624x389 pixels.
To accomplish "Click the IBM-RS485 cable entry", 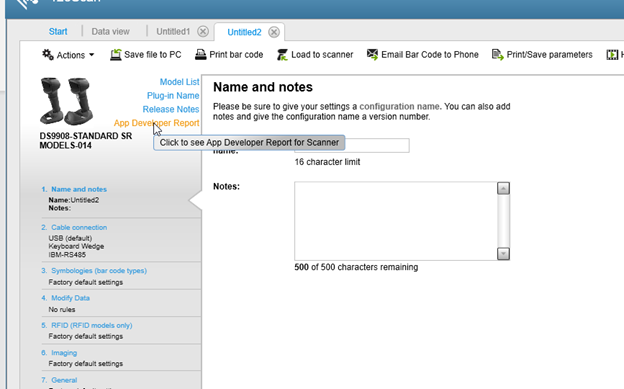I will pos(67,255).
